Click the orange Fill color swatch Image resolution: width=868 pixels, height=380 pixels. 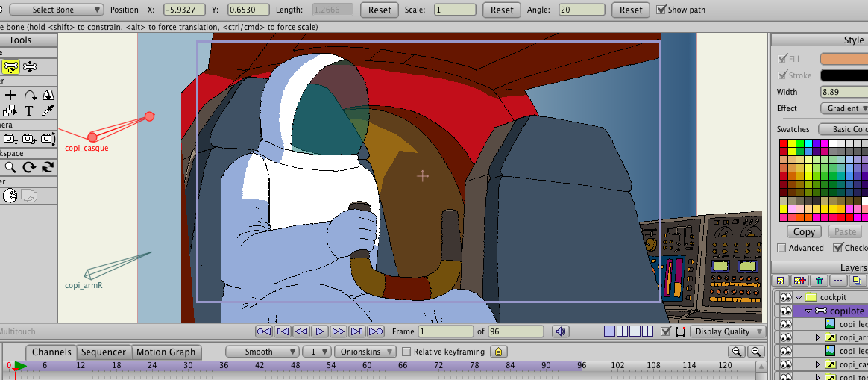coord(843,59)
